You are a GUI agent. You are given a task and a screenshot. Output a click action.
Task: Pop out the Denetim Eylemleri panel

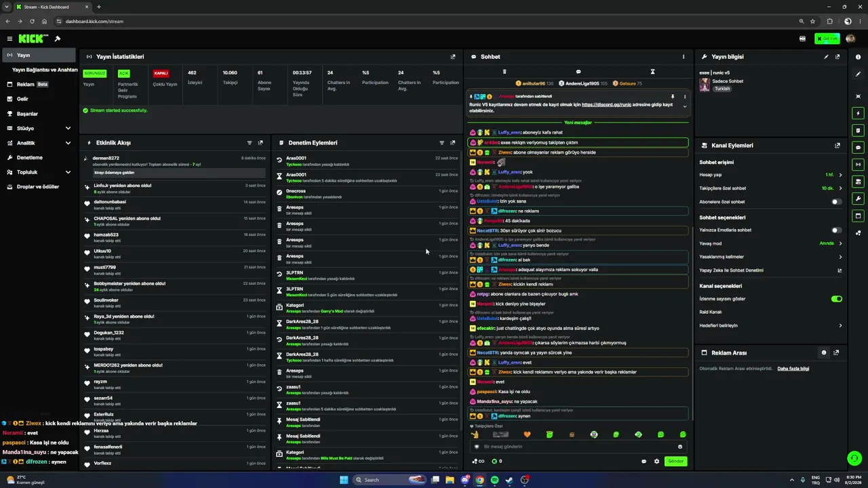tap(453, 143)
